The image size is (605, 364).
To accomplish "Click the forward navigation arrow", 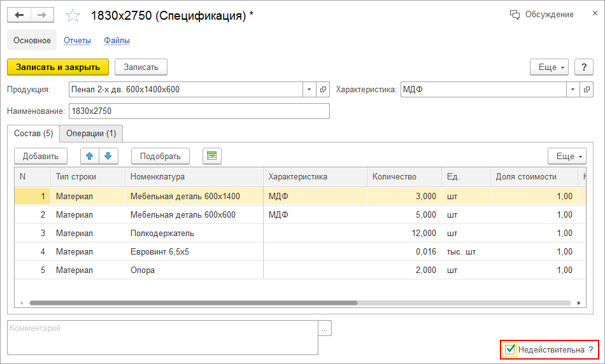I will pos(42,15).
